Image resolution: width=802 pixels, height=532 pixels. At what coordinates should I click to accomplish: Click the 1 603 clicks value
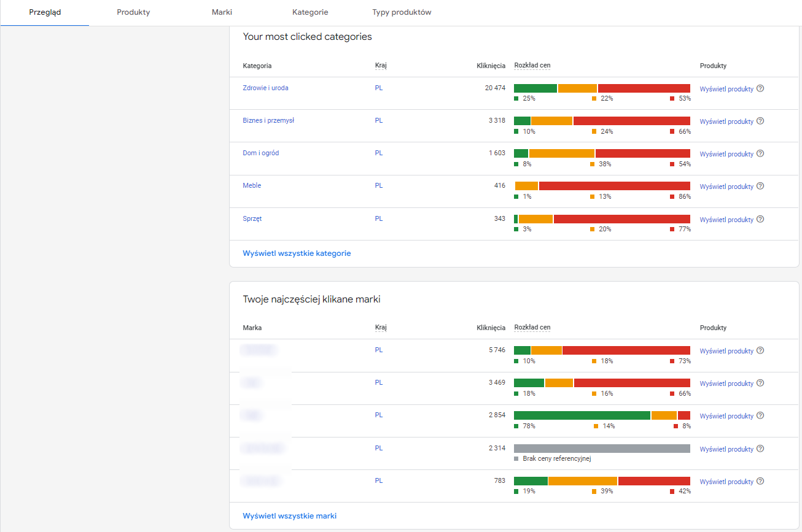497,153
